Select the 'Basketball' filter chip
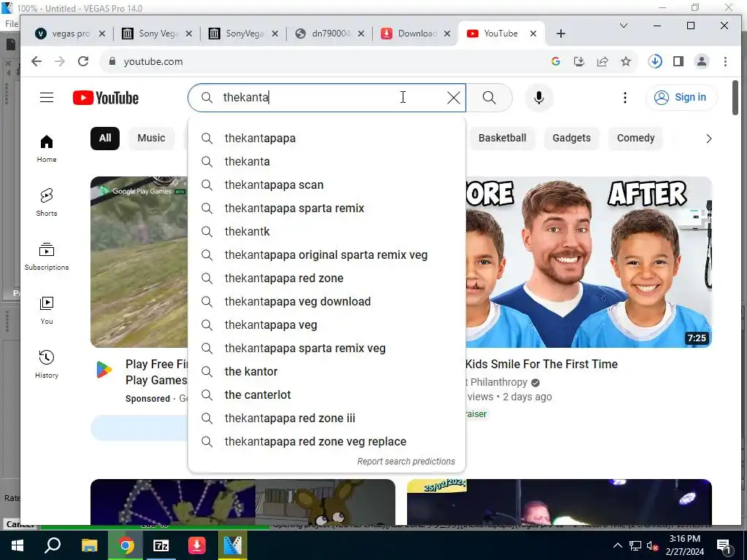This screenshot has width=747, height=560. point(502,138)
